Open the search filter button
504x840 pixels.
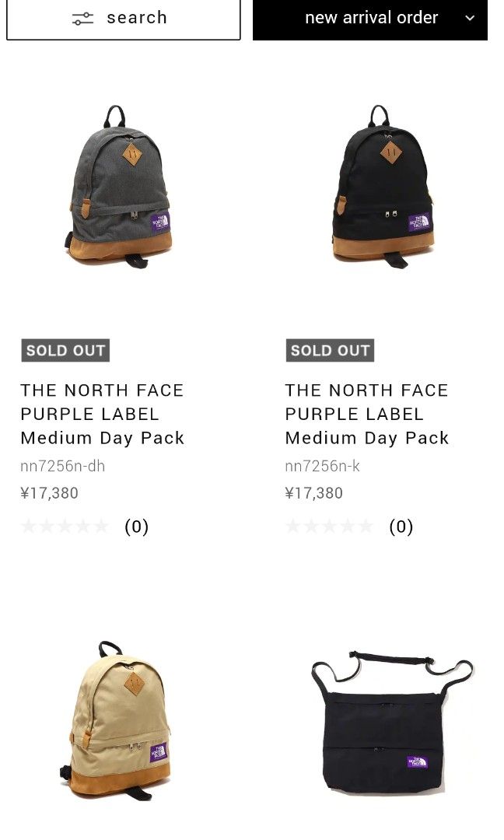click(x=124, y=19)
